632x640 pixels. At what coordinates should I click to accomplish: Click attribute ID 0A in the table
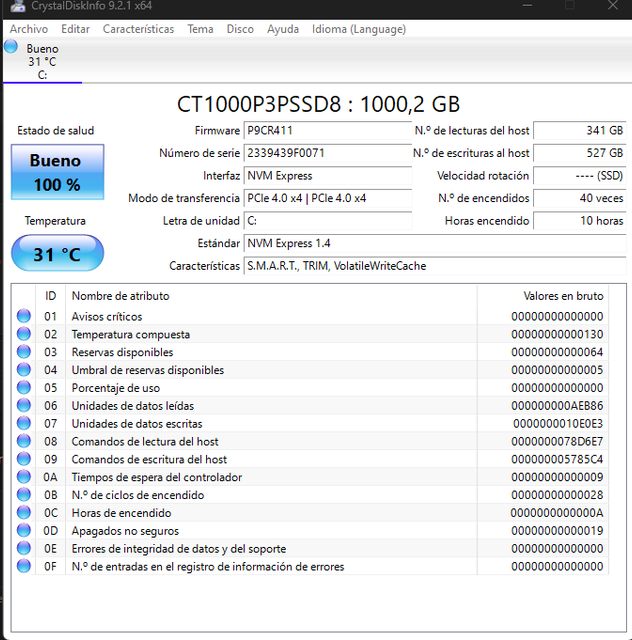[50, 477]
